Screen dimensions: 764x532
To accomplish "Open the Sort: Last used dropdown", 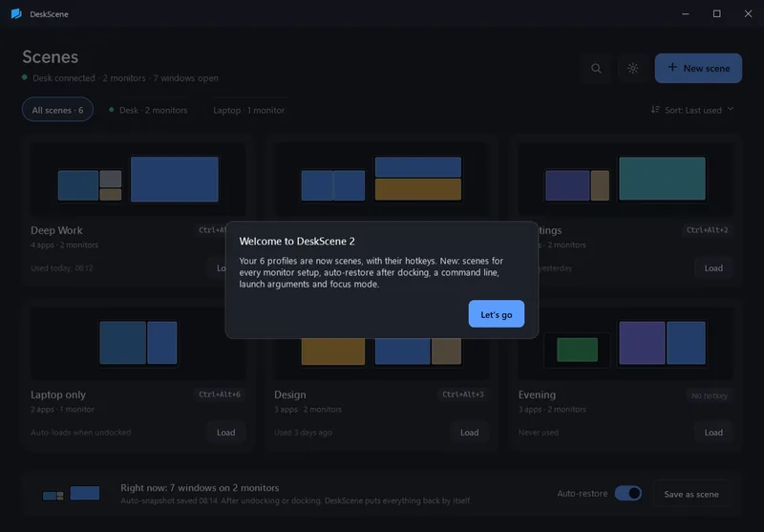I will tap(691, 110).
